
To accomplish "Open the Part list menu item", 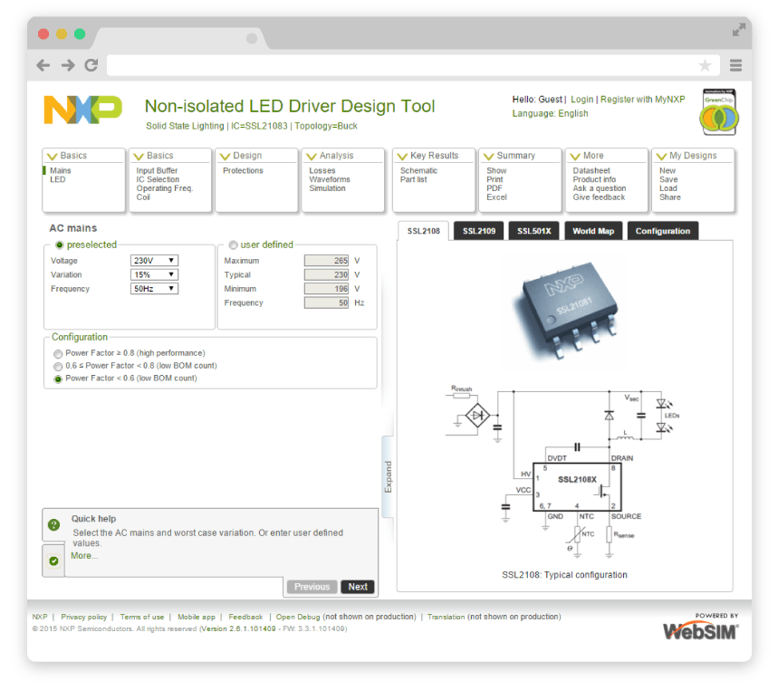I will click(413, 179).
